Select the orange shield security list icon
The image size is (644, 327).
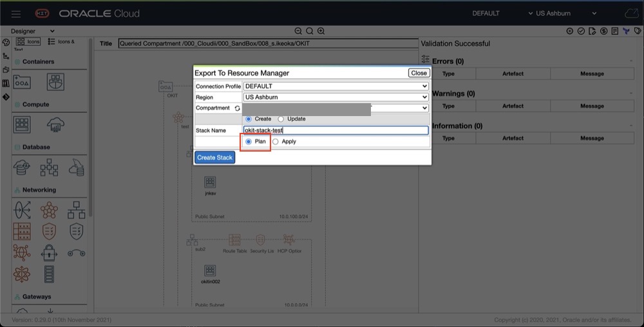pos(50,232)
